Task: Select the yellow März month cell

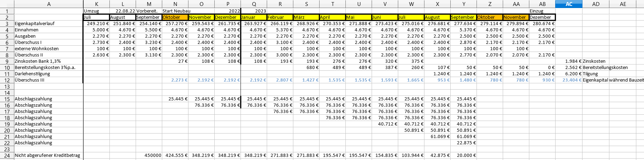Action: 306,17
